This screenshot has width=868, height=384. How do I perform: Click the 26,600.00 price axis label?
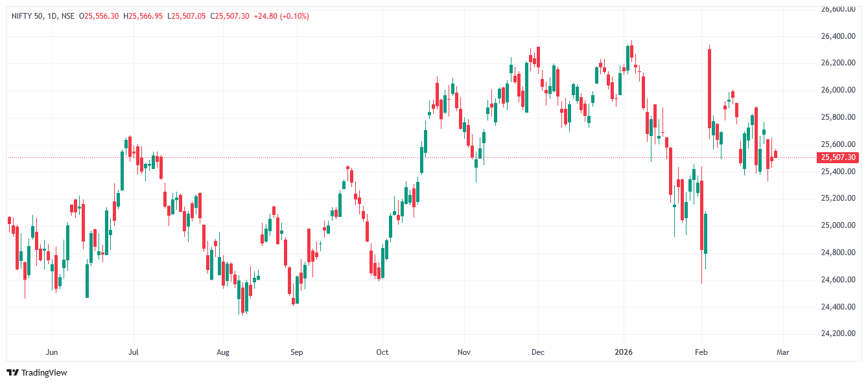coord(838,9)
